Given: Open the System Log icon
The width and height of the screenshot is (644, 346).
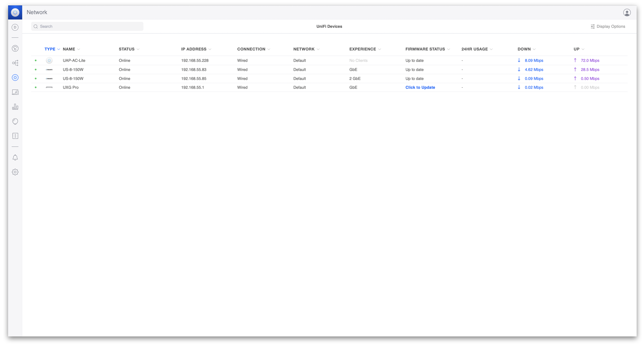Looking at the screenshot, I should click(x=15, y=135).
